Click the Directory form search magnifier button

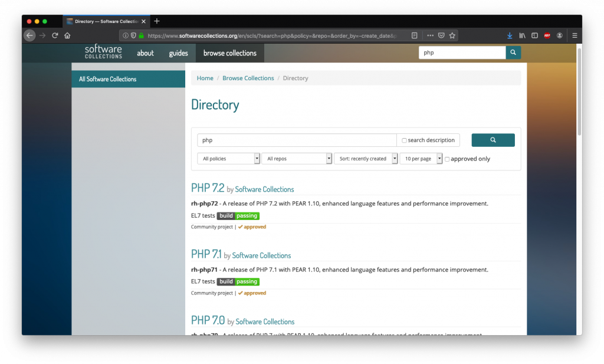point(493,140)
